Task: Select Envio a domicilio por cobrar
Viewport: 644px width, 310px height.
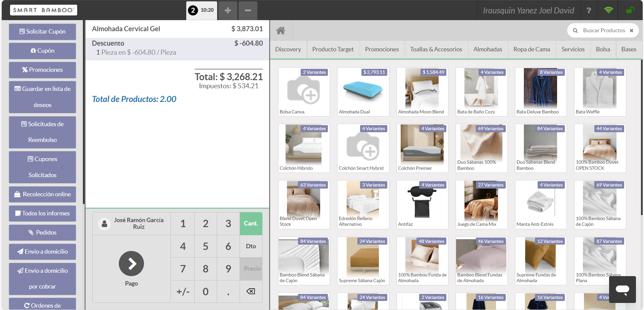Action: click(x=42, y=278)
